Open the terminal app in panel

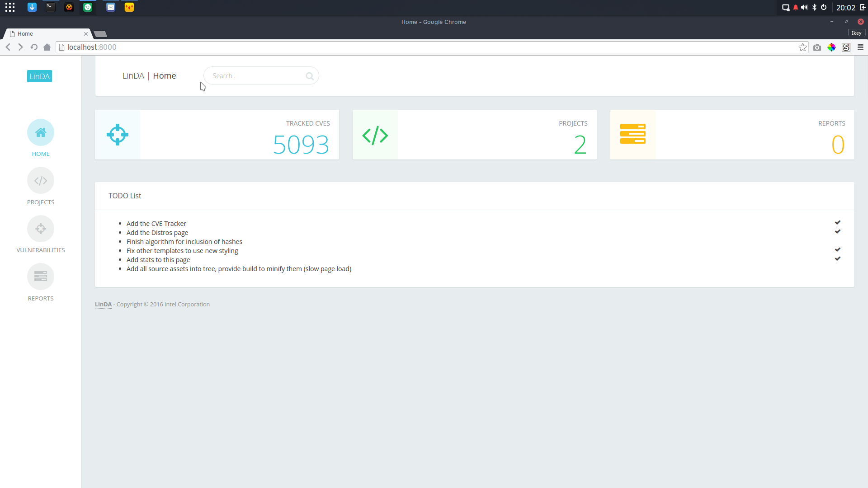click(x=51, y=7)
